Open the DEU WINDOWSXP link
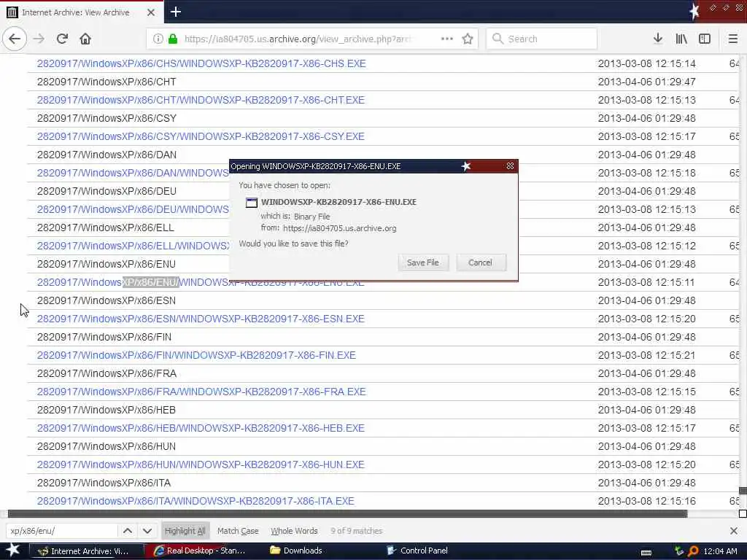The width and height of the screenshot is (747, 560). [133, 209]
